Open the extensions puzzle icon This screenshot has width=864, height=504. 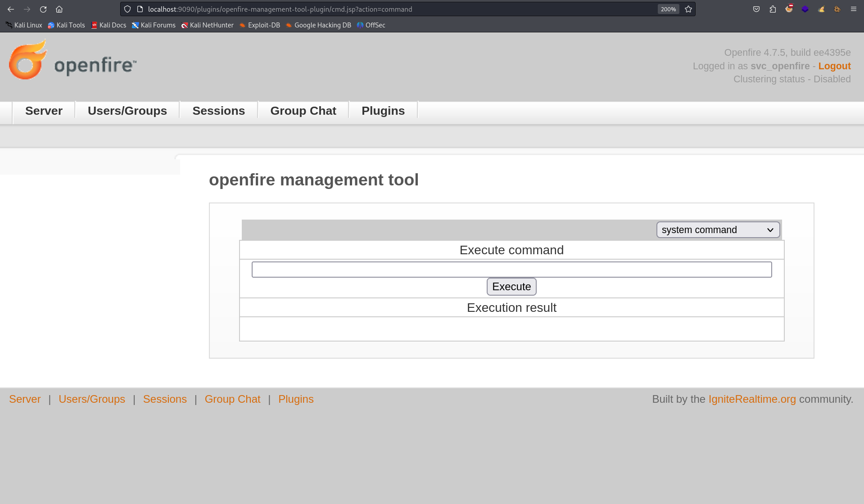(x=773, y=9)
